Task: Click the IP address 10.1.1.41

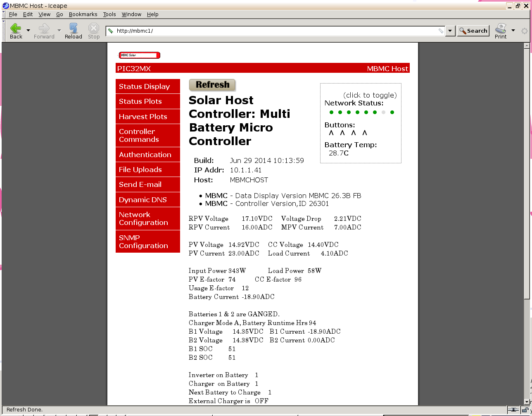Action: 246,170
